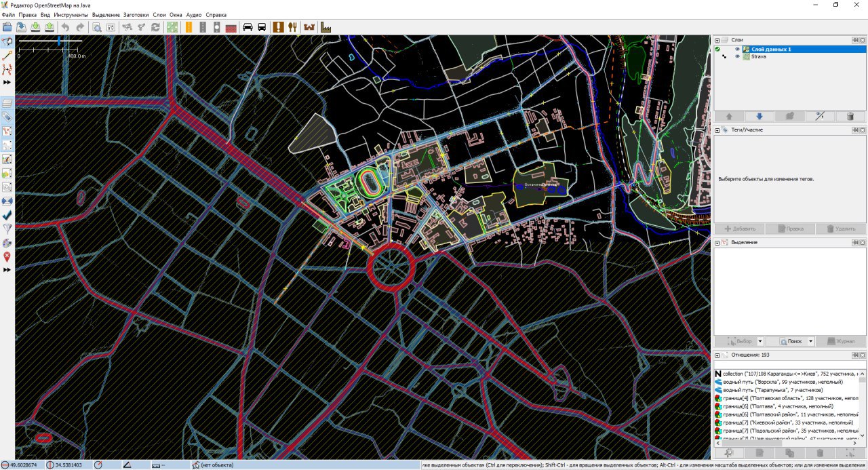Viewport: 868px width, 470px height.
Task: Select relation граница "Полтавская область"
Action: [x=787, y=398]
